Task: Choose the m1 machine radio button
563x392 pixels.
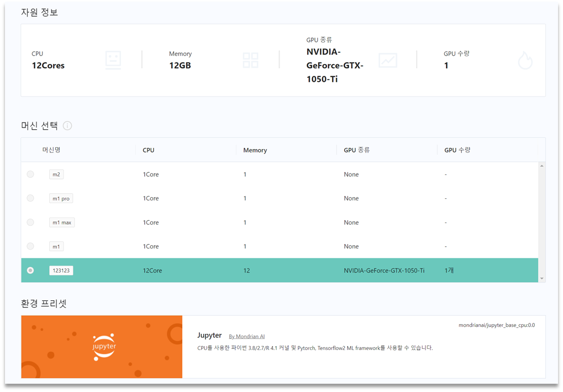Action: coord(30,246)
